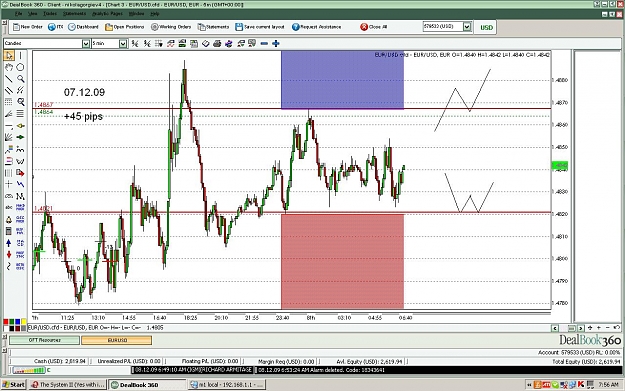Click the 07.12.09 chart text label
Viewport: 625px width, 391px height.
pyautogui.click(x=85, y=92)
